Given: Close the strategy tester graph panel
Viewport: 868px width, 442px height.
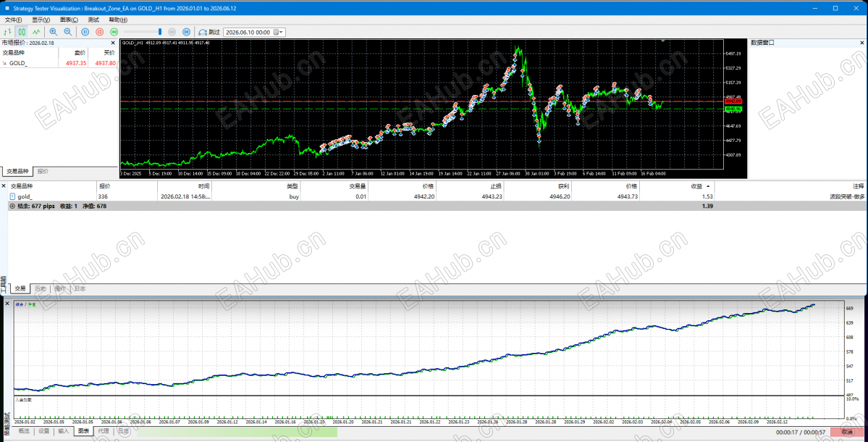Looking at the screenshot, I should 7,304.
